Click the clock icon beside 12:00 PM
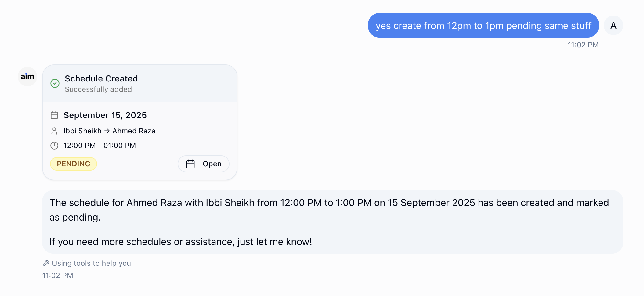 [x=55, y=146]
